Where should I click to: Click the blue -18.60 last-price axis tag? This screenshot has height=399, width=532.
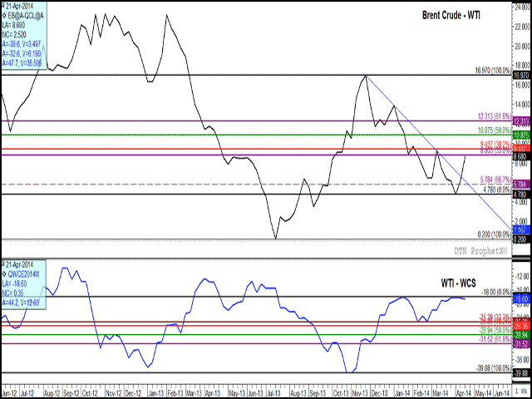521,299
